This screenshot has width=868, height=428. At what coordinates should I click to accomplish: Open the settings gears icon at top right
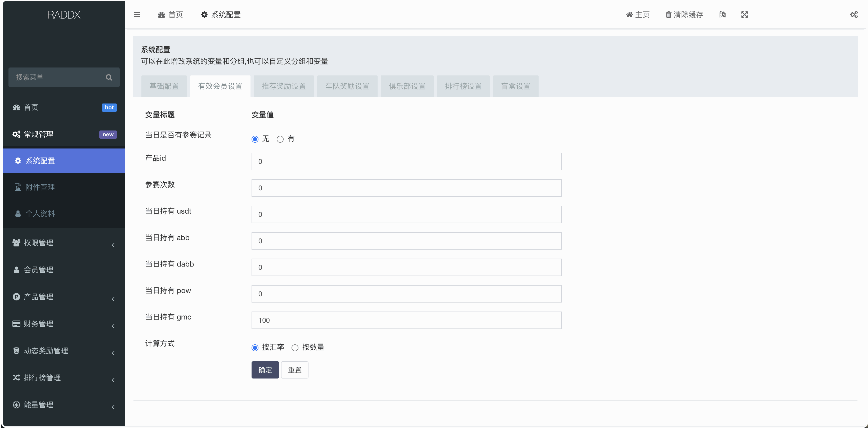pos(854,15)
